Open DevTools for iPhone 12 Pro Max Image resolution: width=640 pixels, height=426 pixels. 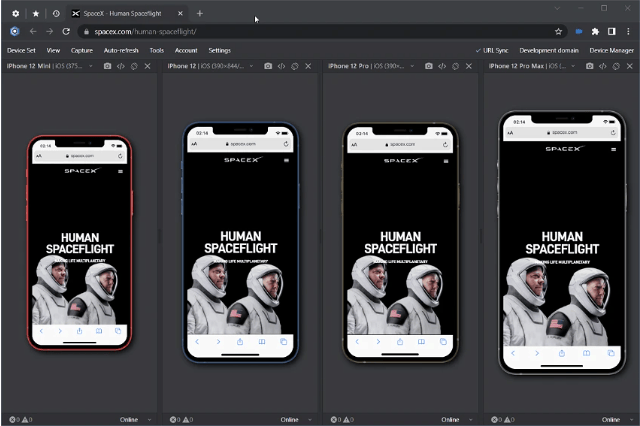pos(603,66)
